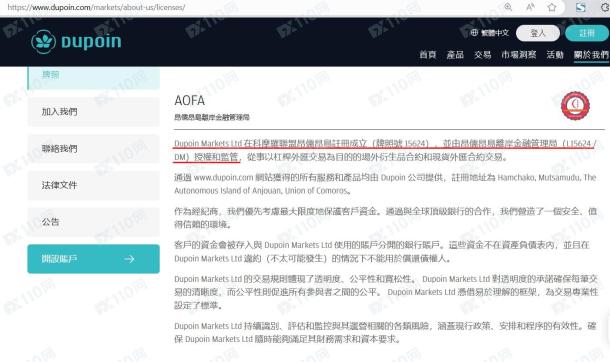Image resolution: width=610 pixels, height=362 pixels.
Task: Open the 首頁 navigation menu item
Action: point(428,55)
